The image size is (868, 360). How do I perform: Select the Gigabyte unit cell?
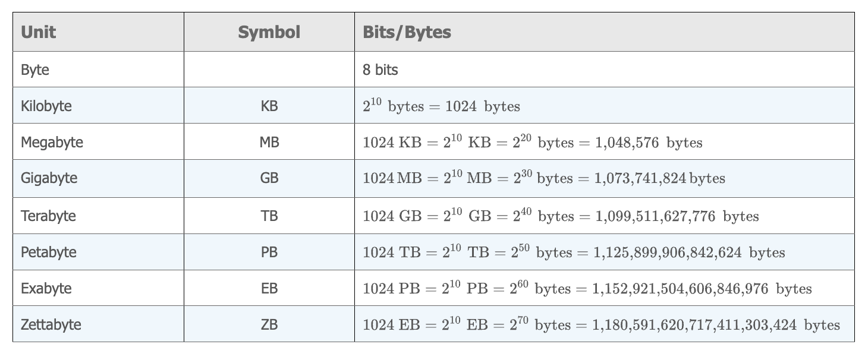point(49,178)
